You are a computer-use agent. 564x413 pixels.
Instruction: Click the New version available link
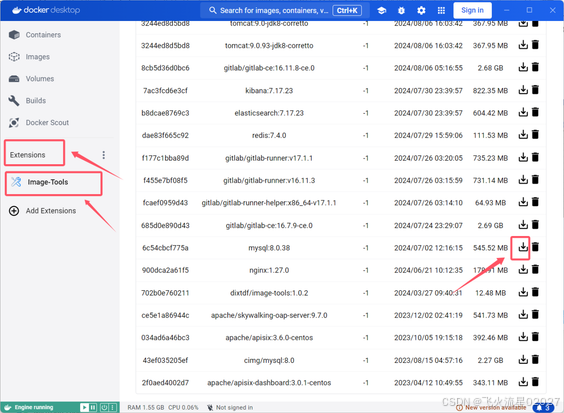(x=492, y=408)
